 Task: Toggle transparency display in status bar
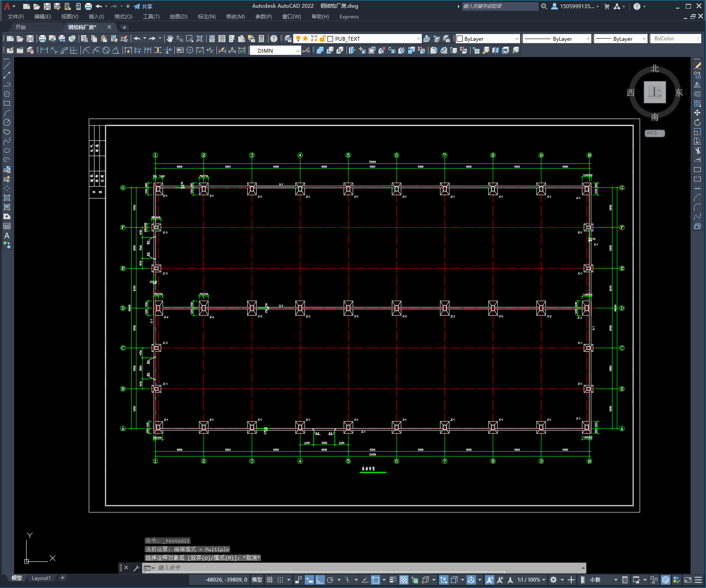[x=404, y=580]
